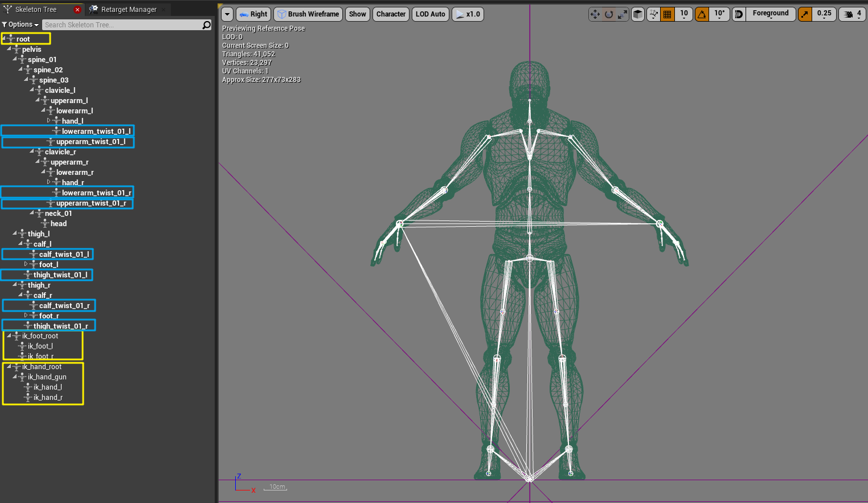The image size is (868, 503).
Task: Open the Show menu
Action: tap(358, 14)
